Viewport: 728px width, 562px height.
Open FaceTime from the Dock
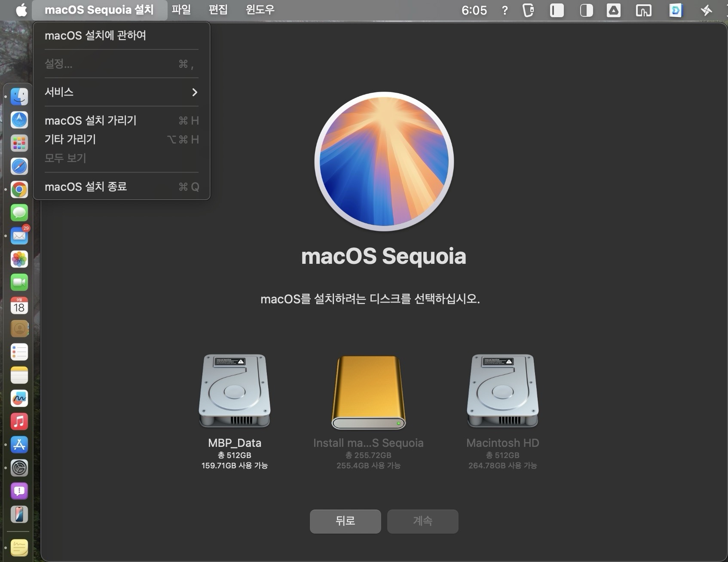(x=19, y=282)
